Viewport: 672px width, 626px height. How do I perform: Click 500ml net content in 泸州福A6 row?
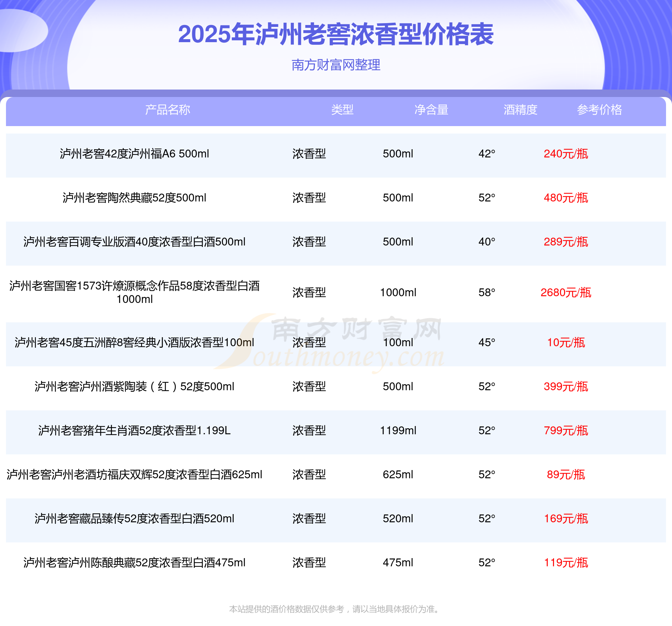tap(398, 154)
